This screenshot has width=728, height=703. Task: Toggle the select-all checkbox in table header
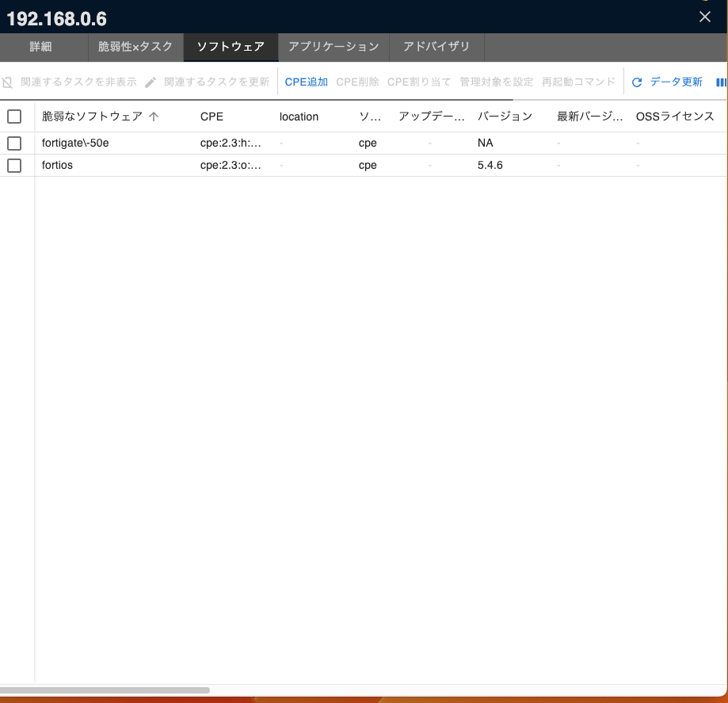pyautogui.click(x=14, y=117)
